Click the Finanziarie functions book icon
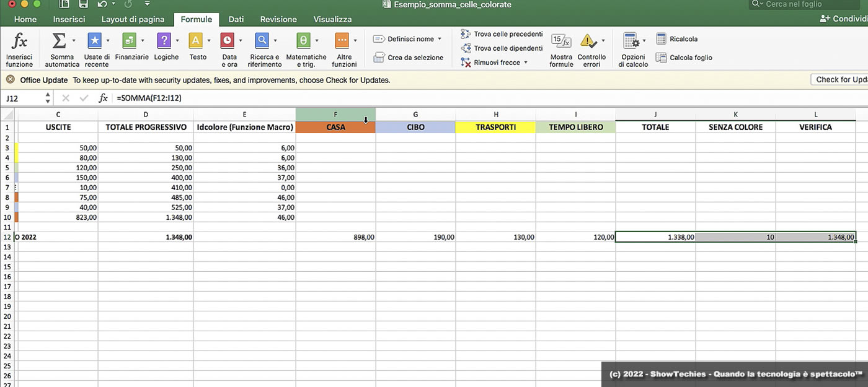The height and width of the screenshot is (387, 868). point(130,41)
